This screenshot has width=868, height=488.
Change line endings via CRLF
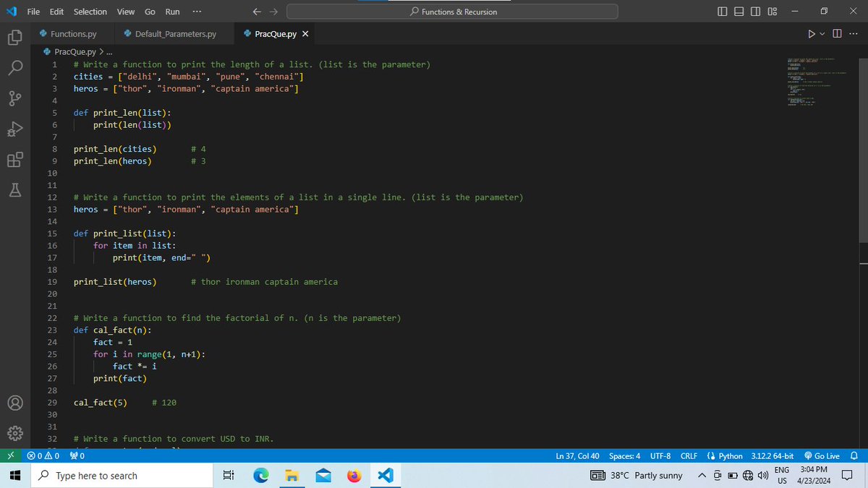[x=689, y=456]
